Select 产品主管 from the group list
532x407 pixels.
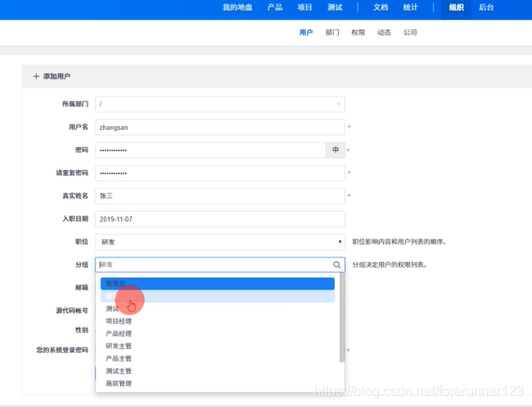click(217, 358)
